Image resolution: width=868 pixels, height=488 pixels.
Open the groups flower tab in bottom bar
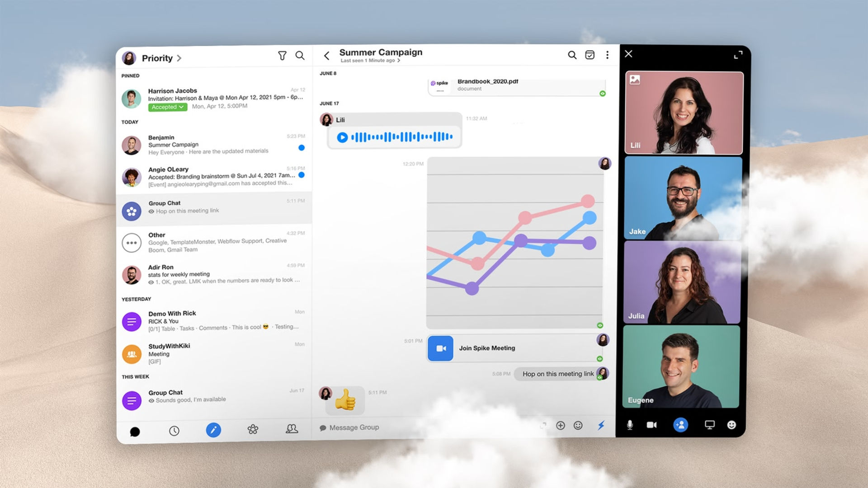pos(253,429)
